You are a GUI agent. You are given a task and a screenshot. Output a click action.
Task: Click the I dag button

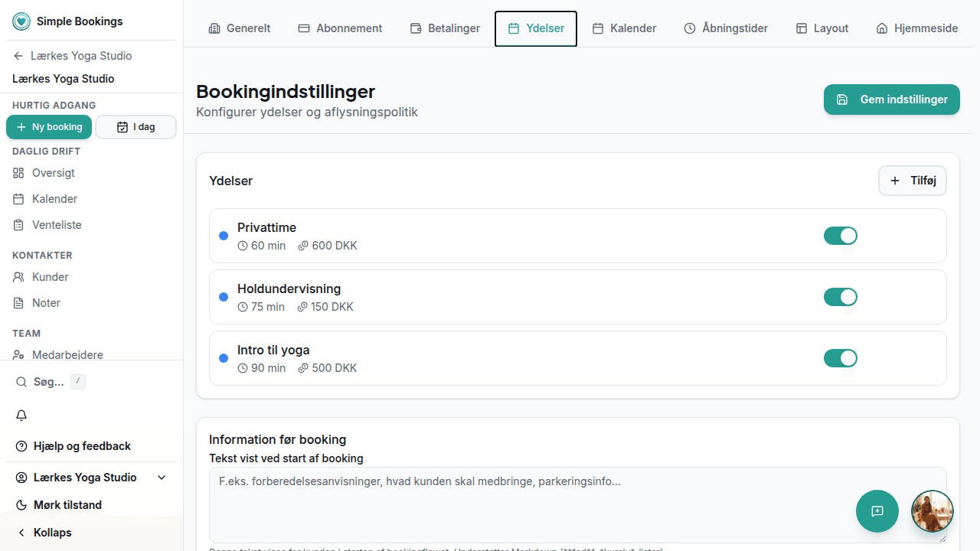136,127
